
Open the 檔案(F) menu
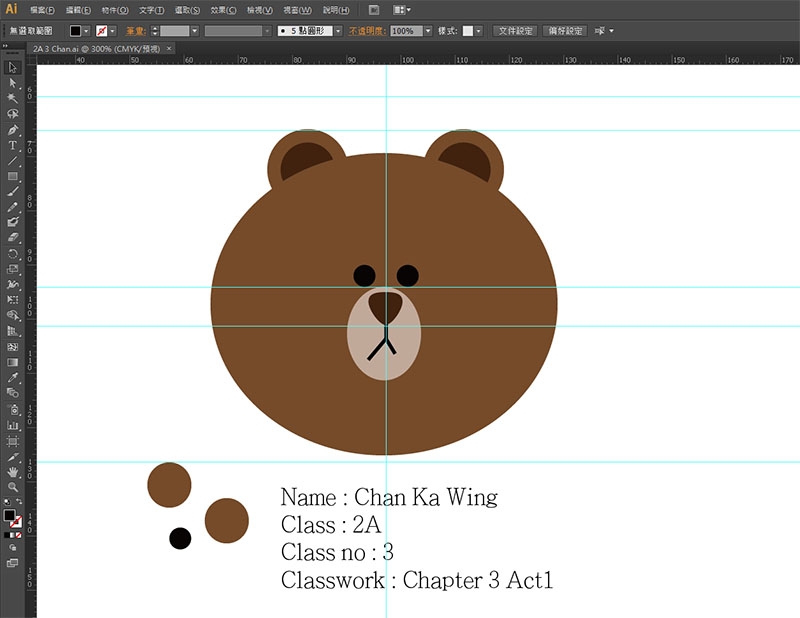pyautogui.click(x=42, y=10)
